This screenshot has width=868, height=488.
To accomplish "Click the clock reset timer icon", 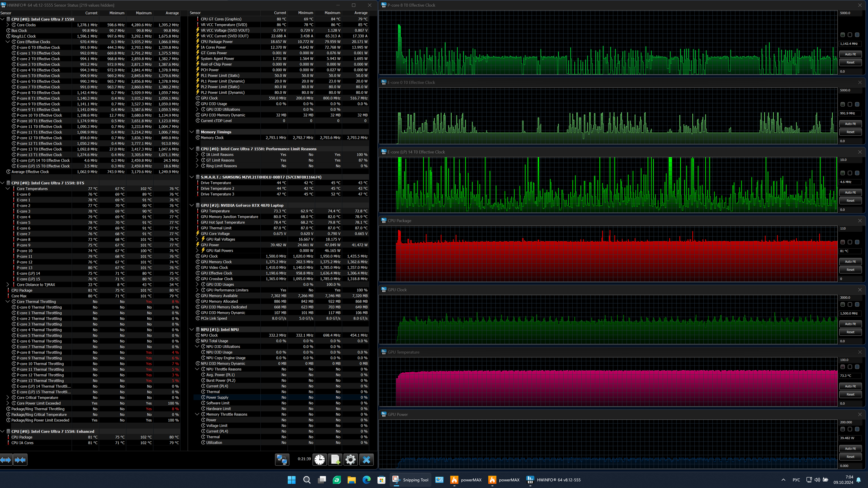I will [319, 459].
